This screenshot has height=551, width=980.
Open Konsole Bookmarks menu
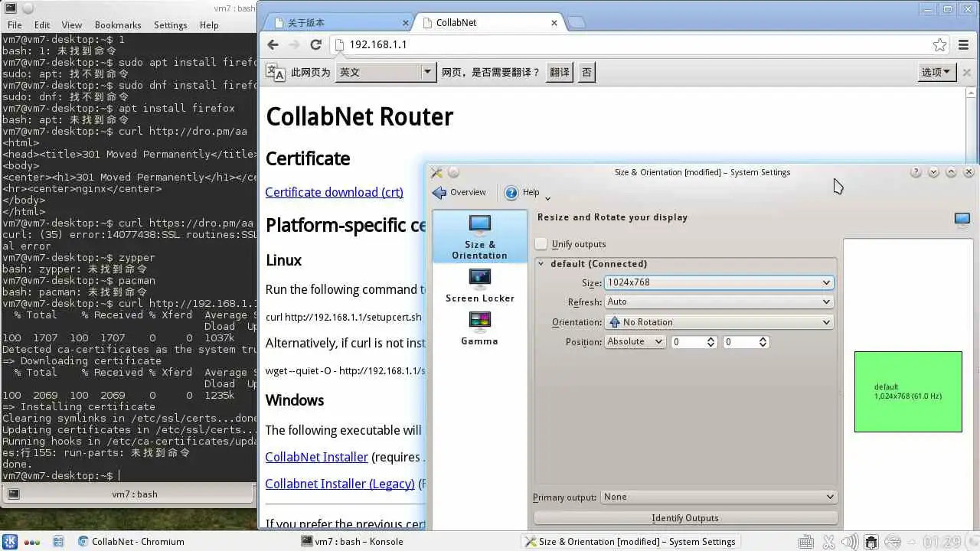[118, 25]
